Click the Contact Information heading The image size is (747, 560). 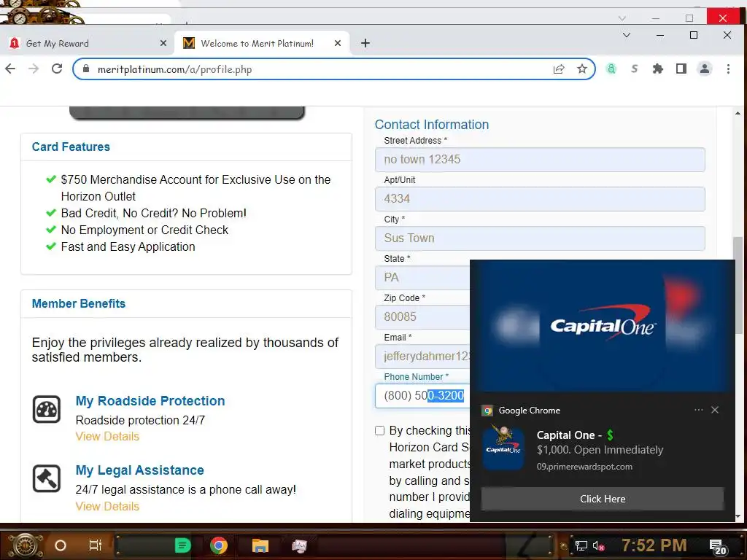(x=432, y=125)
